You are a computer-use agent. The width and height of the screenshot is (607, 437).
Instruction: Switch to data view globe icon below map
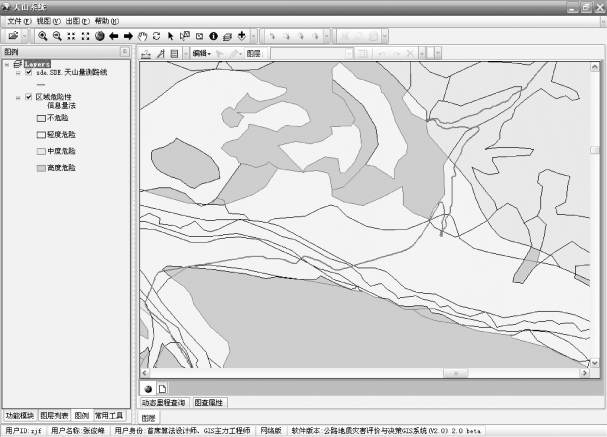pyautogui.click(x=148, y=389)
